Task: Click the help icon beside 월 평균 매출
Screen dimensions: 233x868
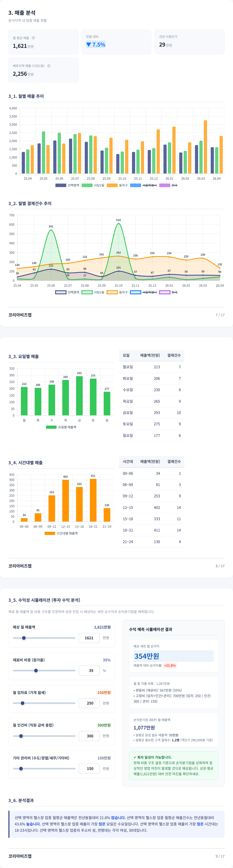Action: [x=33, y=38]
